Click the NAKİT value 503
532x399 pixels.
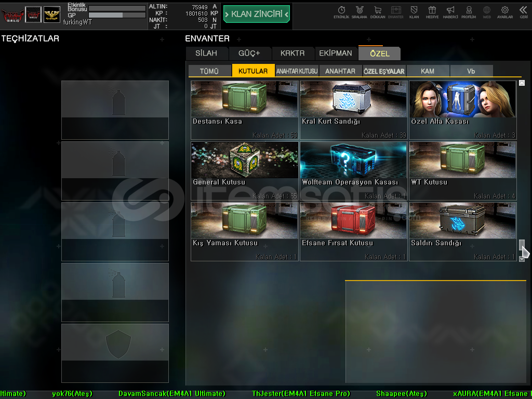click(x=203, y=20)
